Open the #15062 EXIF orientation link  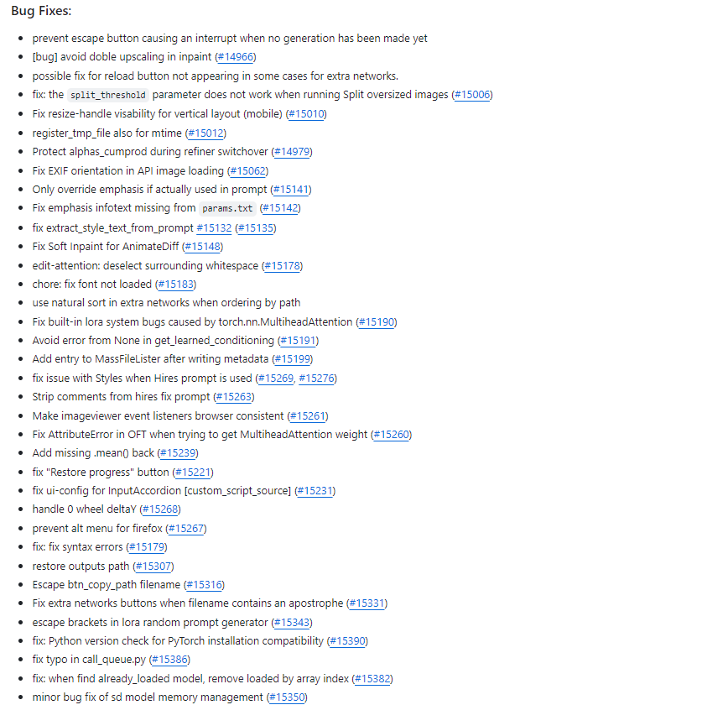248,171
